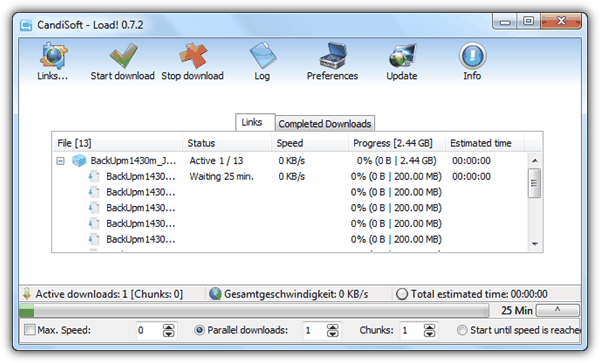
Task: Enable the Max. Speed checkbox
Action: click(x=29, y=330)
